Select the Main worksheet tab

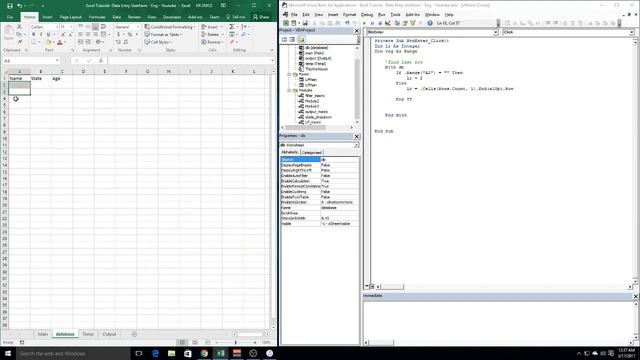[43, 334]
